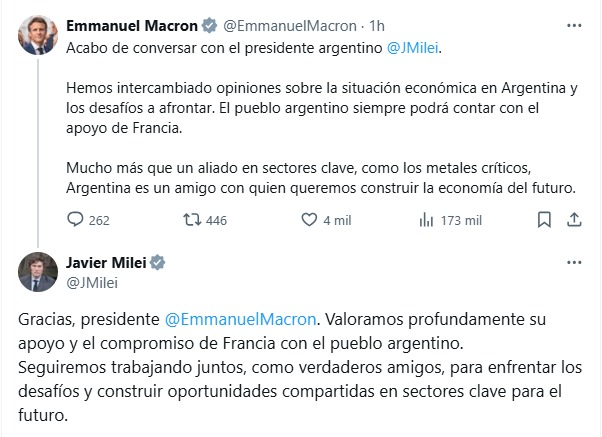This screenshot has width=602, height=437.
Task: Share Macron's tweet via share icon
Action: tap(574, 220)
